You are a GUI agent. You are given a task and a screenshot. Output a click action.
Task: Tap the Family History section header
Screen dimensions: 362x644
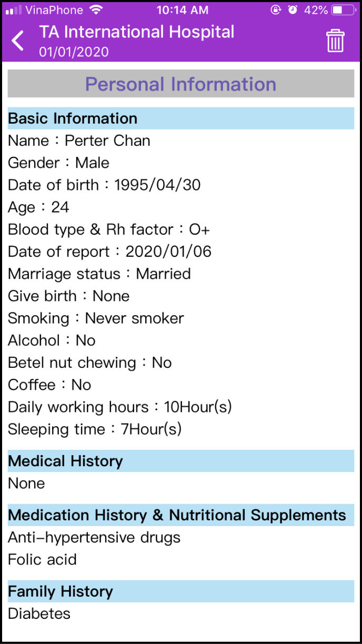pyautogui.click(x=180, y=591)
